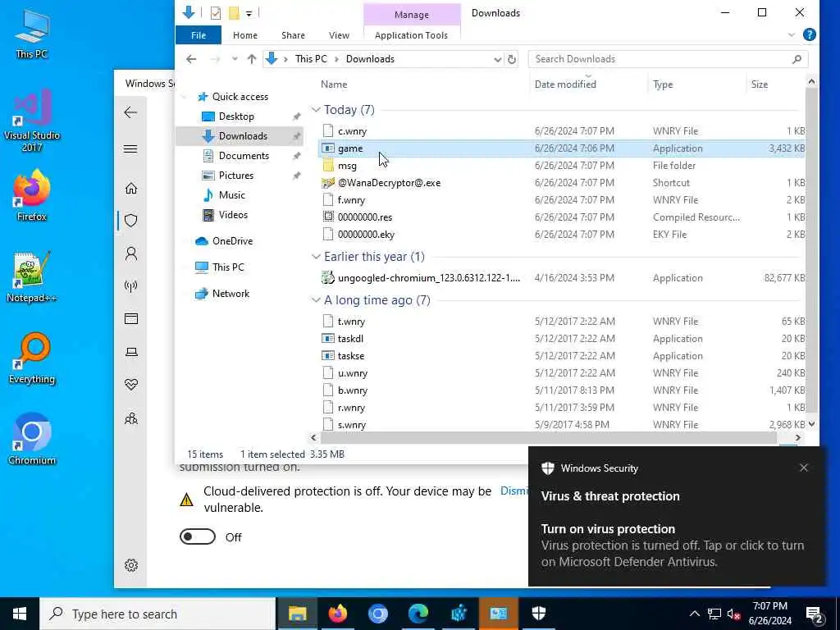
Task: Open the View ribbon tab
Action: [339, 34]
